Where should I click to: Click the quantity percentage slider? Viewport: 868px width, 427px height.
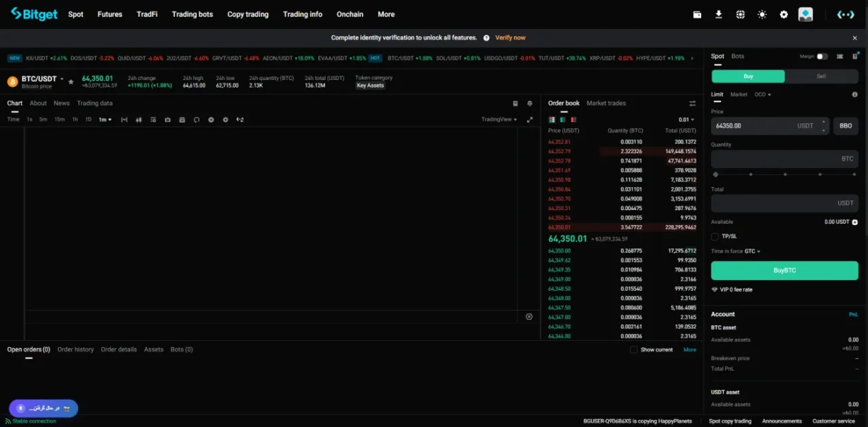coord(785,174)
